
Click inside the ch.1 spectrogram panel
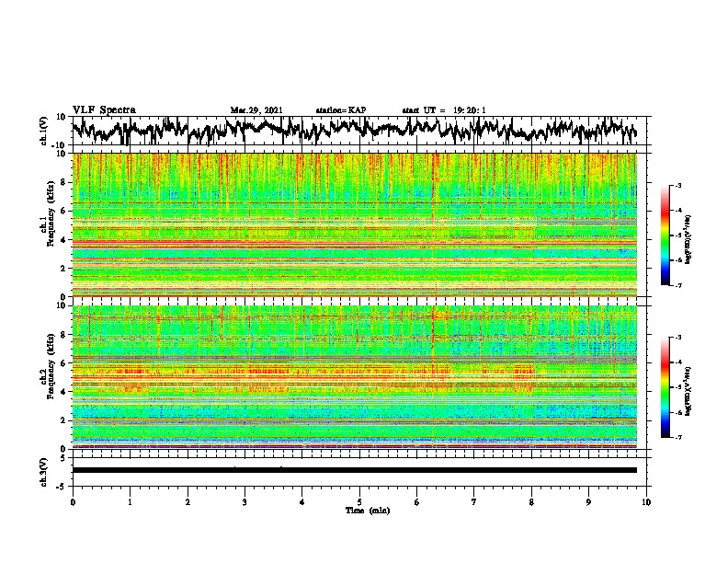tap(355, 224)
